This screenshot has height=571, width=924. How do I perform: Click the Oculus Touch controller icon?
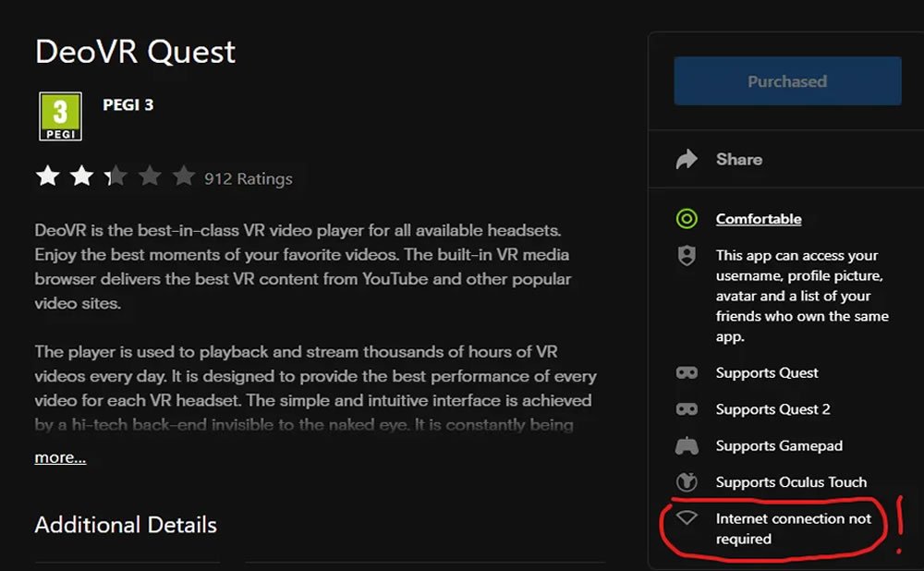tap(687, 482)
